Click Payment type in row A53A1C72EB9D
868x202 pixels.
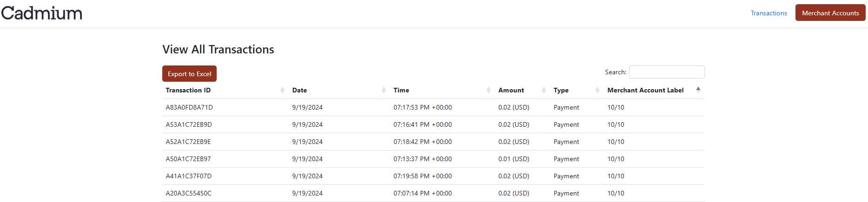(x=566, y=124)
